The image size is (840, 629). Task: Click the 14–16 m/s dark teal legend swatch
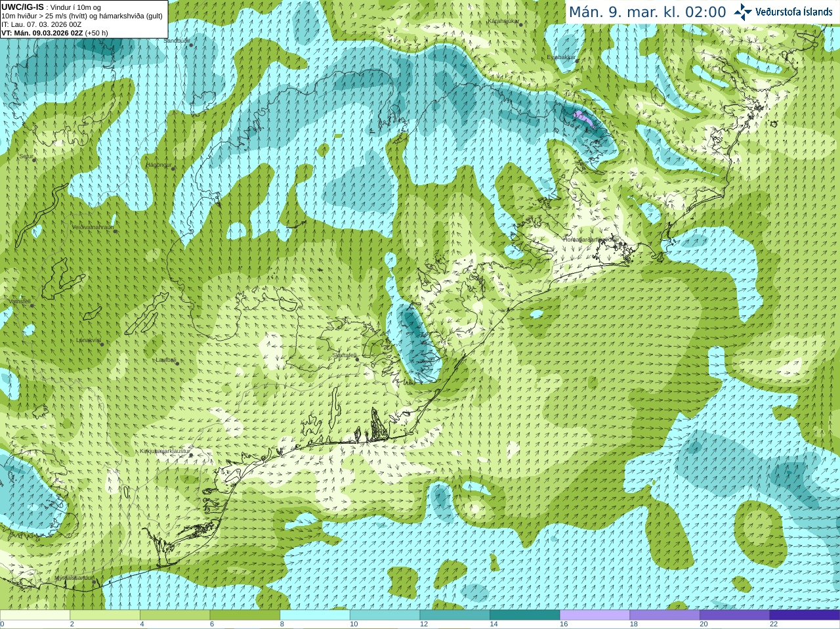525,615
